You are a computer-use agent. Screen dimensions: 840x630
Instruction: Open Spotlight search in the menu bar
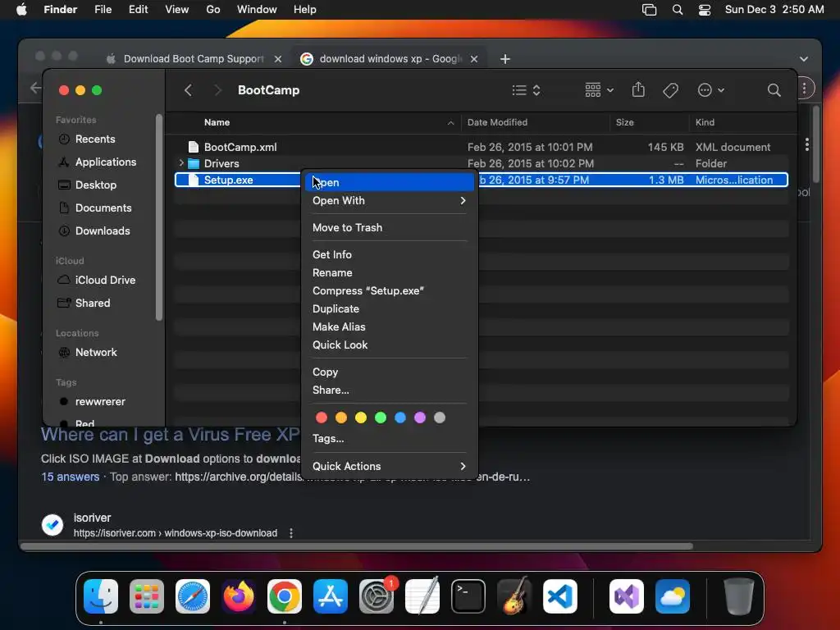678,10
